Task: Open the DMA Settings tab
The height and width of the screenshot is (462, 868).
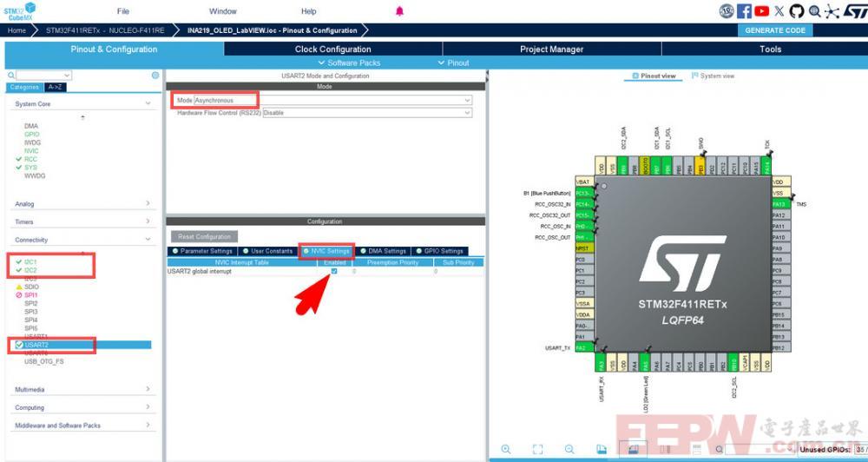Action: point(383,251)
